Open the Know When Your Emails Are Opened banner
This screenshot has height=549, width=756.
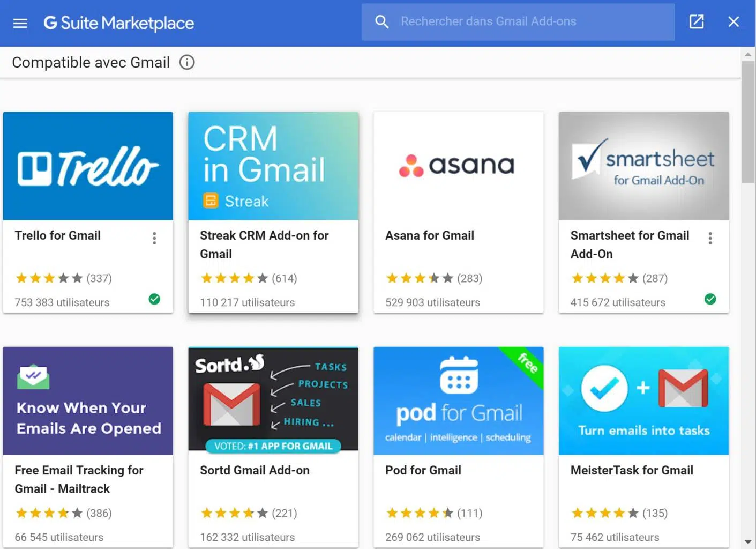click(88, 400)
